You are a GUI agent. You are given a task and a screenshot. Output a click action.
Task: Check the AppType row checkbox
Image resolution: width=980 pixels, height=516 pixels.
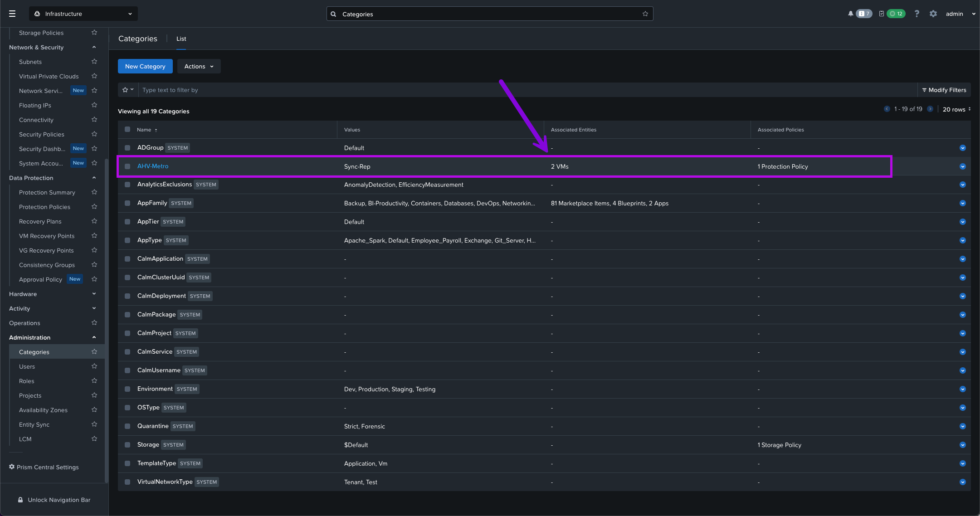point(127,240)
